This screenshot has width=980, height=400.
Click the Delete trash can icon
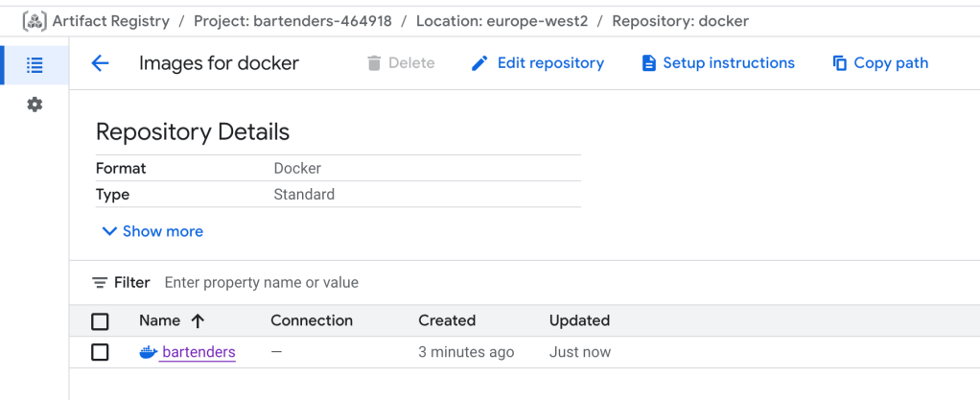(374, 63)
